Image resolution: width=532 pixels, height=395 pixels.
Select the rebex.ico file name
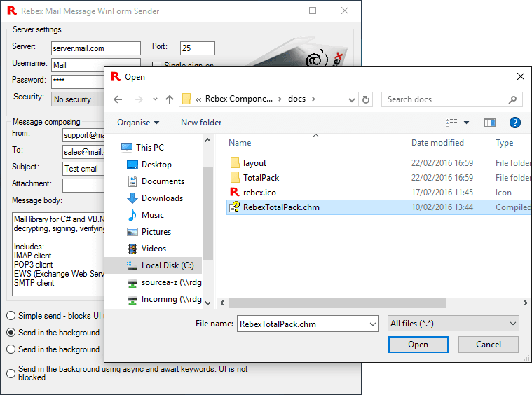259,192
